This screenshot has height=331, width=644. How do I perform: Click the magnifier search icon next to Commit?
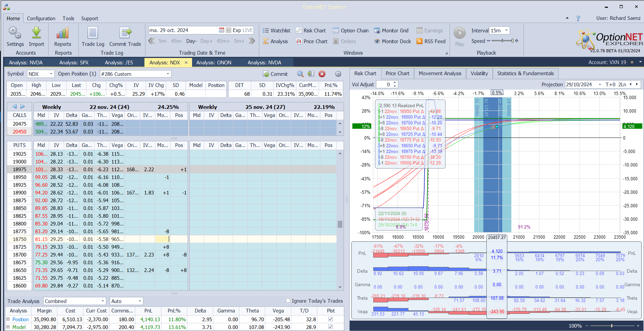[x=300, y=74]
